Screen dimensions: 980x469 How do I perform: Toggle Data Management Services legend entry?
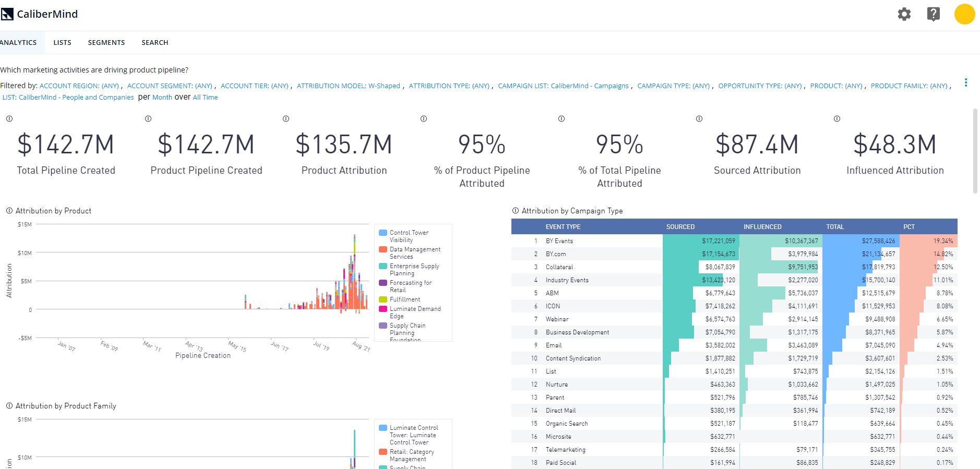410,253
